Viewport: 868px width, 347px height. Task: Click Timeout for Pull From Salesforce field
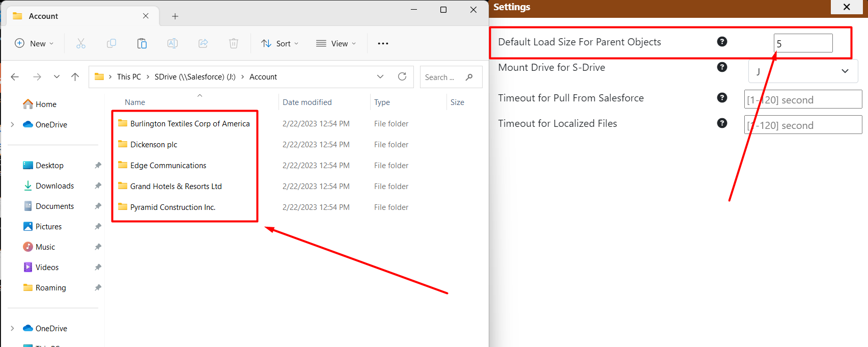pos(803,100)
